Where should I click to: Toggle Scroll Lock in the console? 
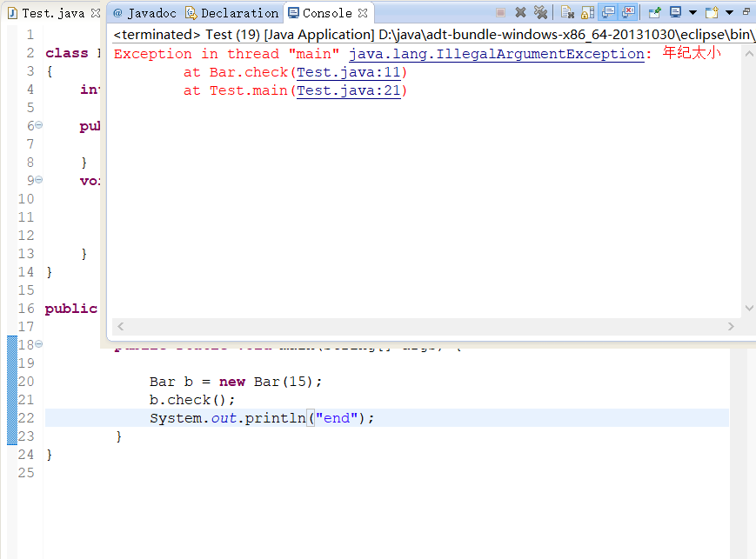pos(585,11)
